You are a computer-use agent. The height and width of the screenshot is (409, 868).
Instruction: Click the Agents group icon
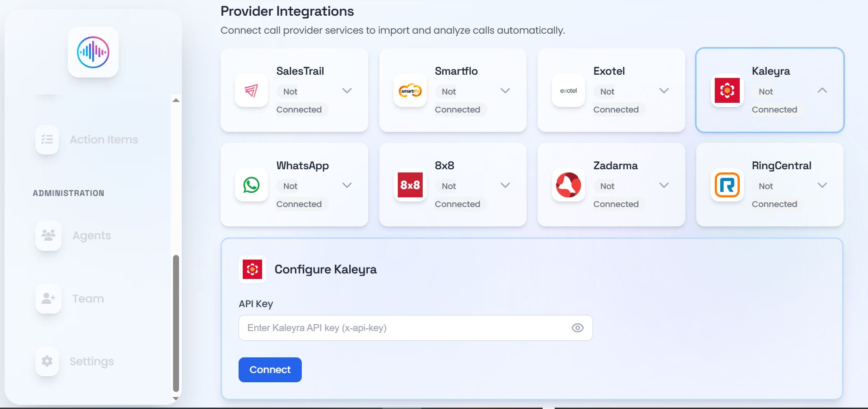(x=48, y=235)
